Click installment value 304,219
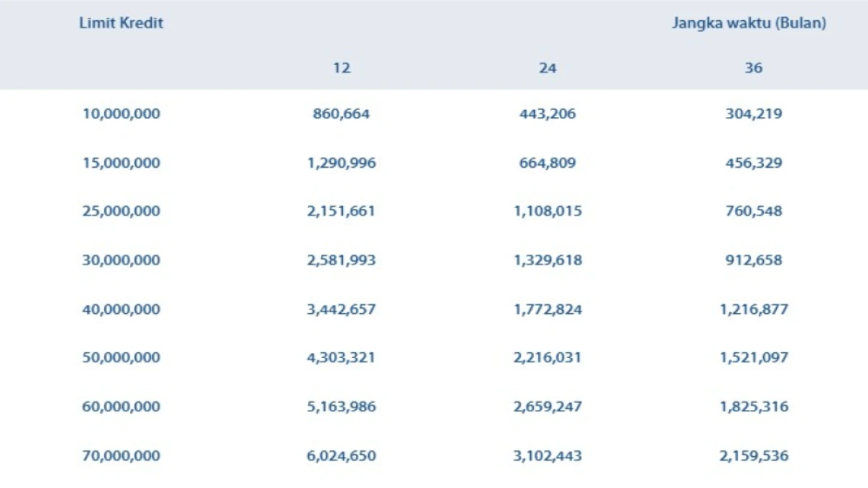This screenshot has width=868, height=488. [754, 114]
